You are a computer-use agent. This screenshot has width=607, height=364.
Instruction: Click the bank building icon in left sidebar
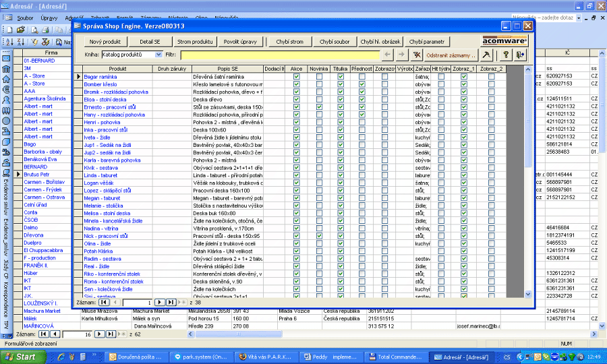(x=6, y=69)
